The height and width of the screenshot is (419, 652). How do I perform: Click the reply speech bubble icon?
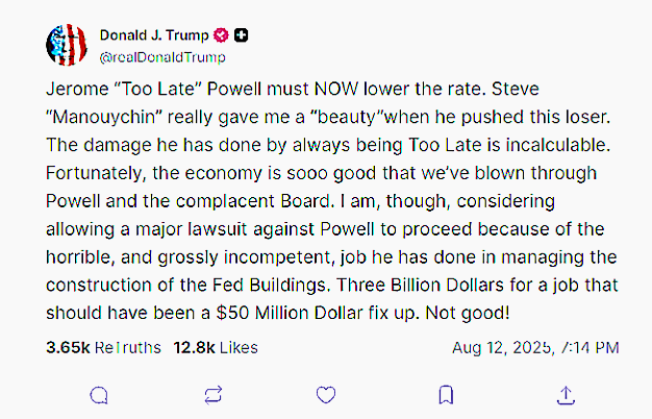point(99,395)
